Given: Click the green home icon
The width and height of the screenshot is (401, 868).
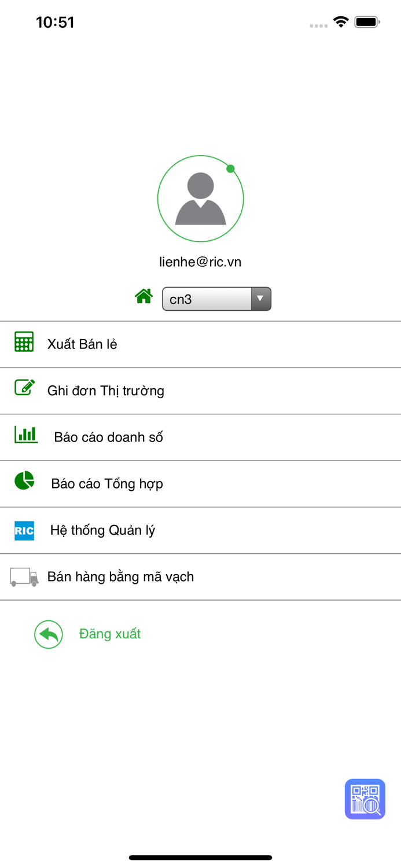Looking at the screenshot, I should (x=144, y=296).
